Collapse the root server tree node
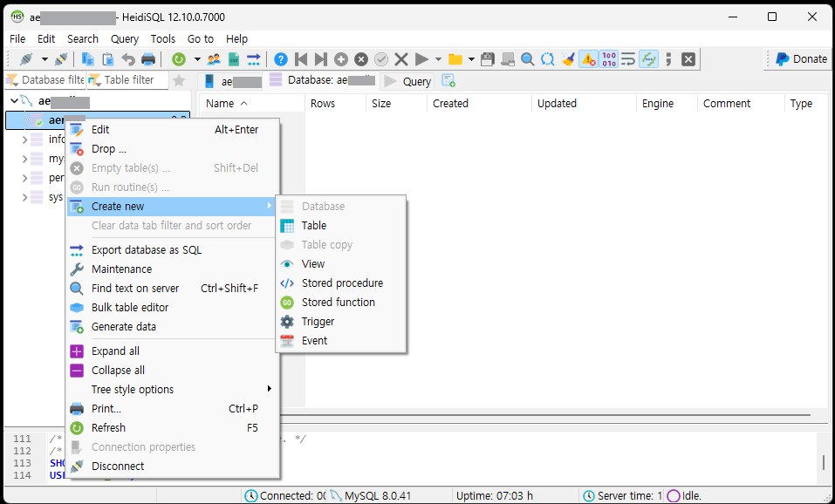The height and width of the screenshot is (504, 835). pyautogui.click(x=14, y=100)
